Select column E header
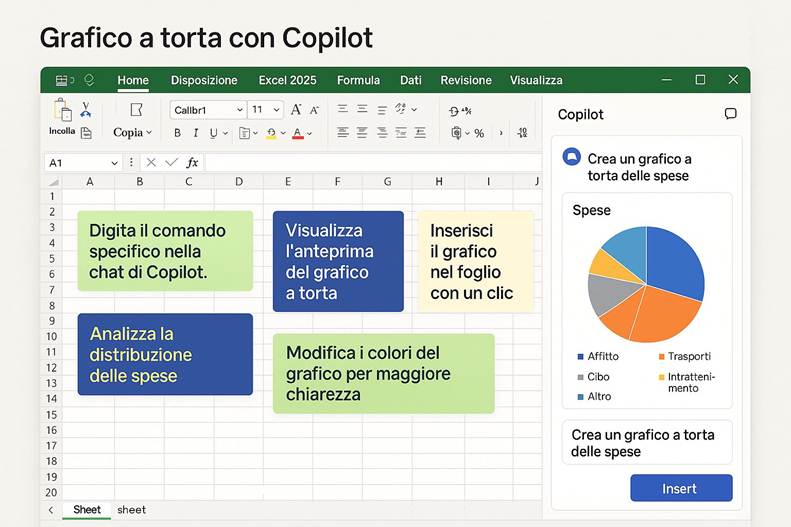The height and width of the screenshot is (527, 791). click(x=288, y=182)
